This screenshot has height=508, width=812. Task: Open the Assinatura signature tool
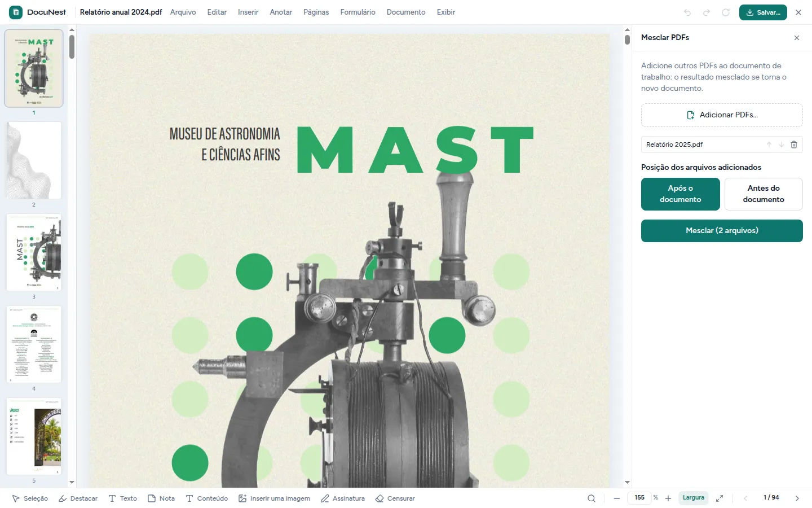(343, 498)
